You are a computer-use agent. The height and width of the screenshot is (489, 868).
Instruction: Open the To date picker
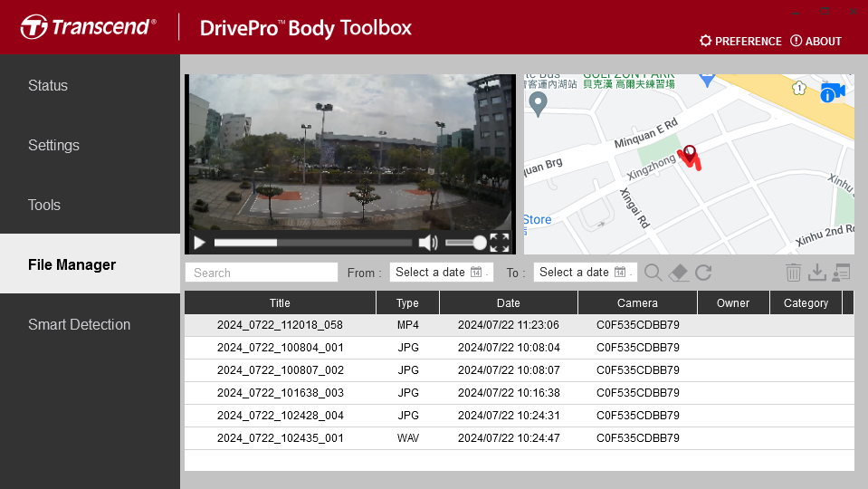(x=585, y=272)
